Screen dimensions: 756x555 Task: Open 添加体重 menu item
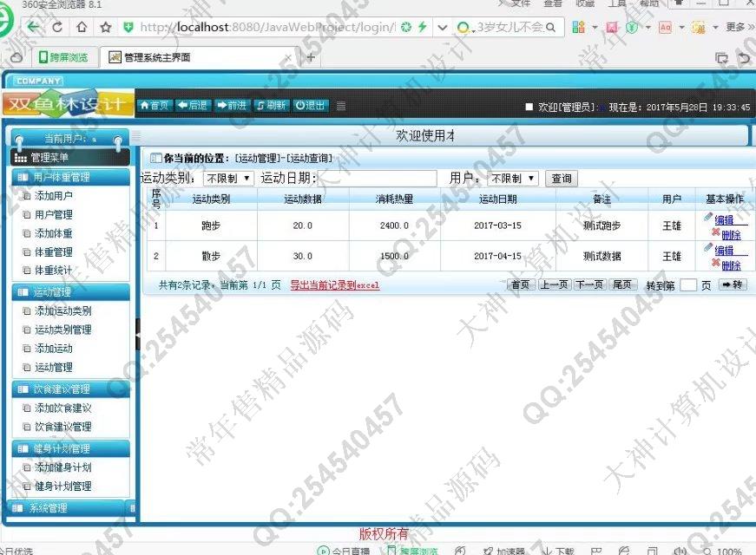[x=54, y=233]
